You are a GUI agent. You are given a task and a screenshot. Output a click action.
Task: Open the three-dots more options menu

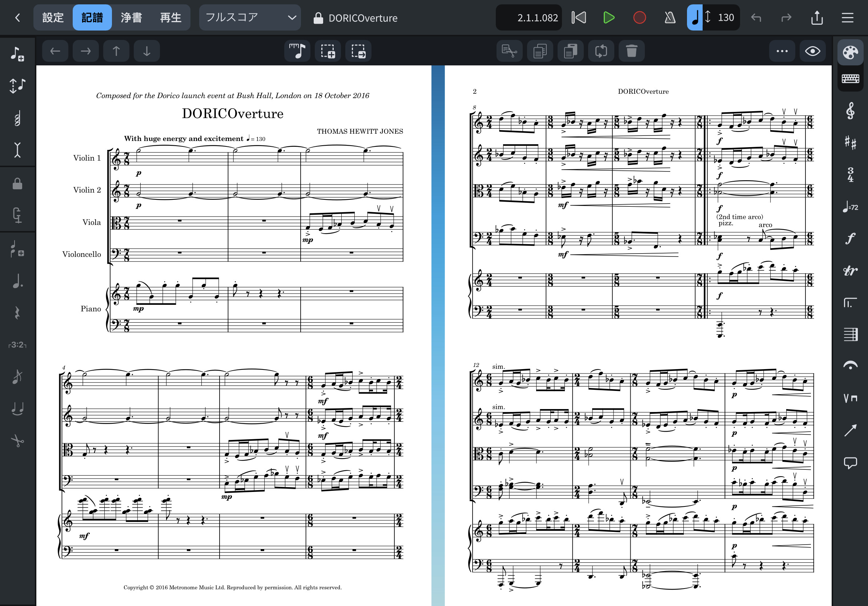tap(782, 51)
